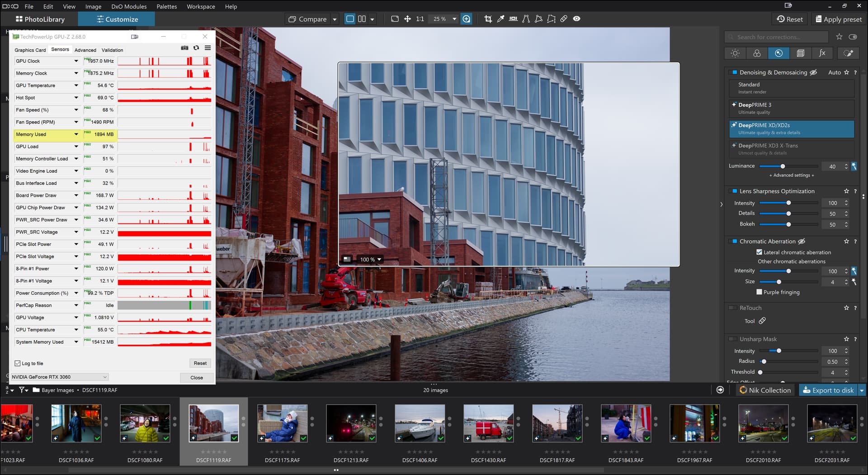Select the ReTouch bandage tool in the toolbar
The image size is (868, 475).
click(564, 19)
